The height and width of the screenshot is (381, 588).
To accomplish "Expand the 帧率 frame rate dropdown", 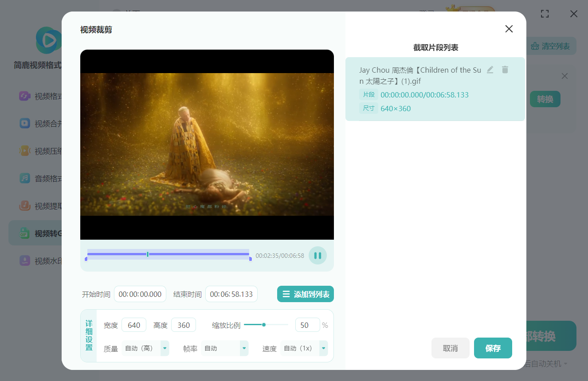I will pos(244,348).
